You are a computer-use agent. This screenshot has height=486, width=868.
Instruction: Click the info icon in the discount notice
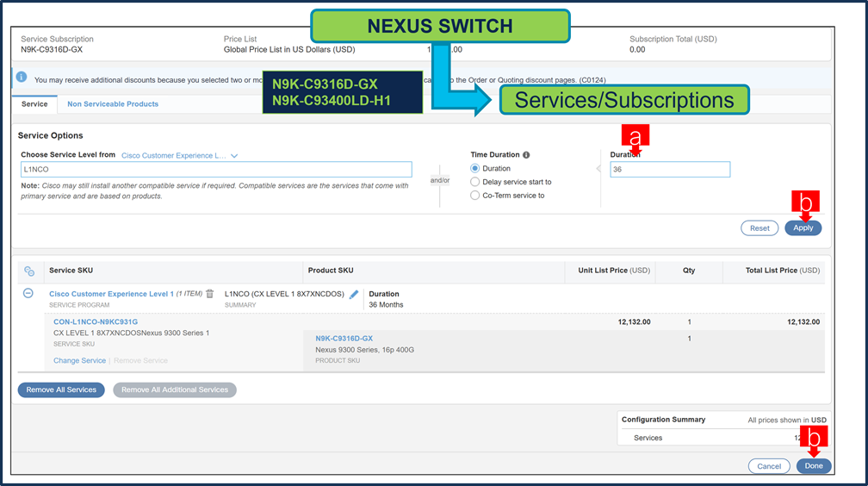pyautogui.click(x=21, y=77)
